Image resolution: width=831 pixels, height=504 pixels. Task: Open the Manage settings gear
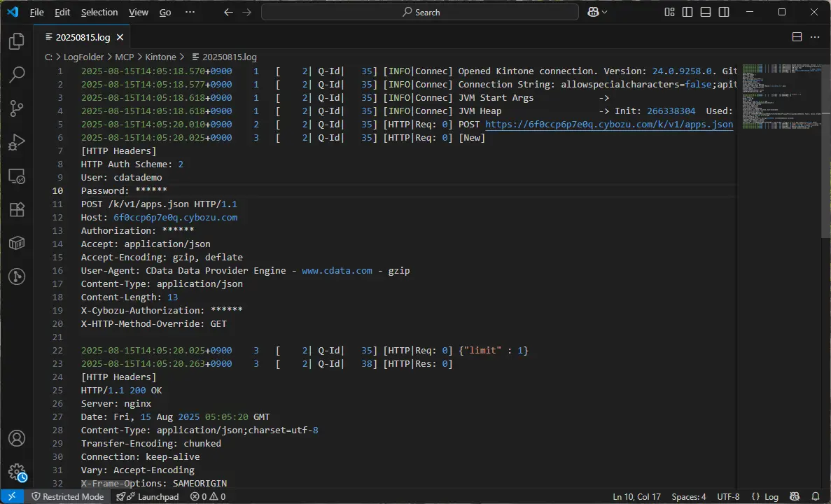[x=16, y=472]
